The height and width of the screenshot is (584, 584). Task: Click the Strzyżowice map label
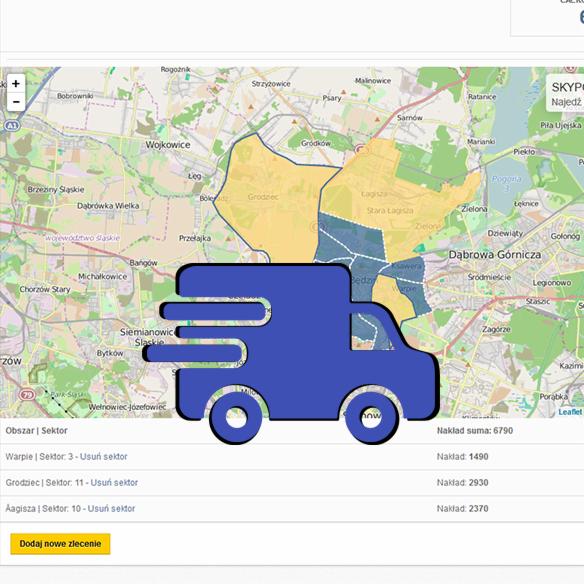coord(271,84)
